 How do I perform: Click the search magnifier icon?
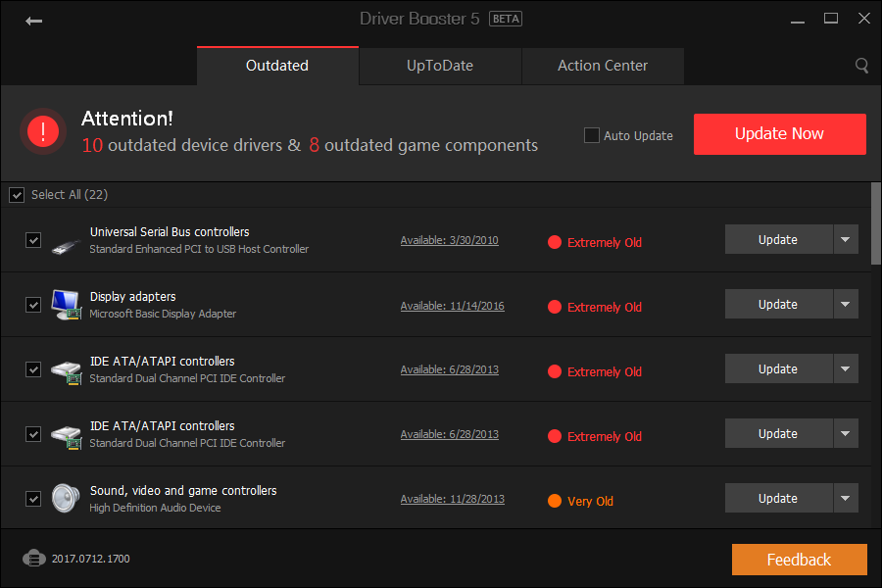tap(861, 66)
